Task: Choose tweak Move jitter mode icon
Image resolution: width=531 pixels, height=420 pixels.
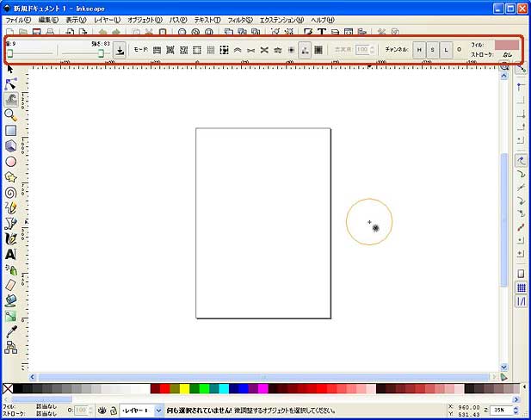Action: 183,50
